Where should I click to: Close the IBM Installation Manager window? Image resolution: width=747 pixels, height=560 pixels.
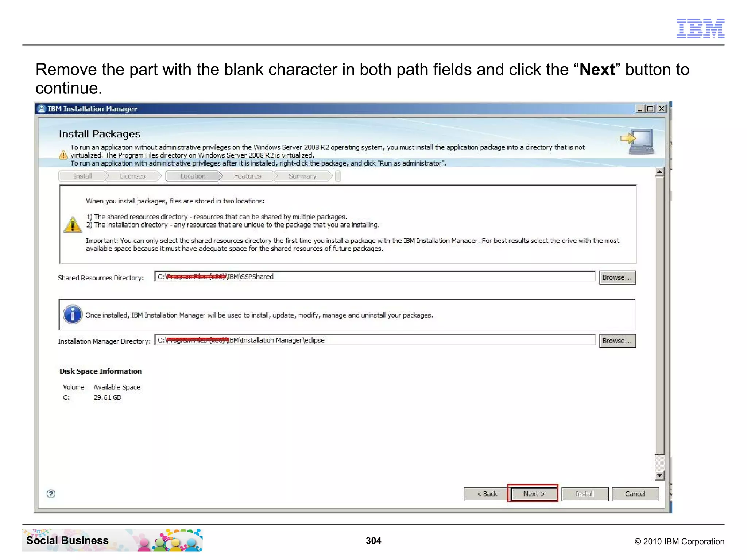662,109
